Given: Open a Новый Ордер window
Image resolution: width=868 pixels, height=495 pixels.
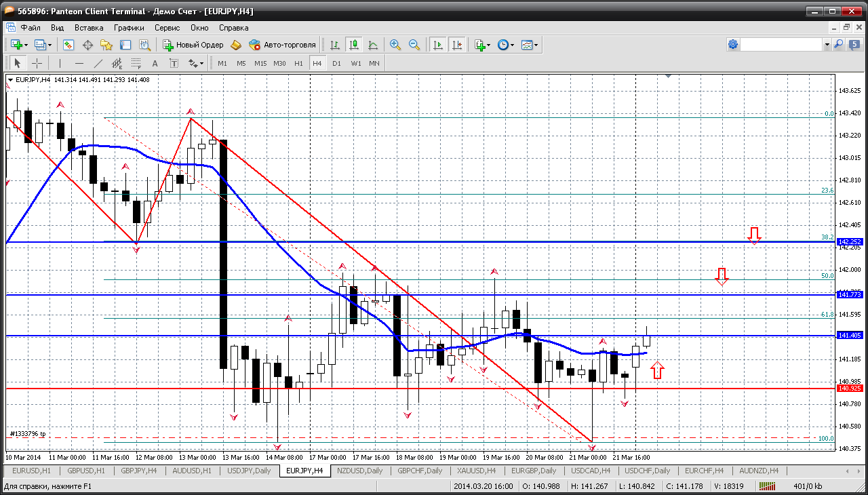Looking at the screenshot, I should [193, 45].
